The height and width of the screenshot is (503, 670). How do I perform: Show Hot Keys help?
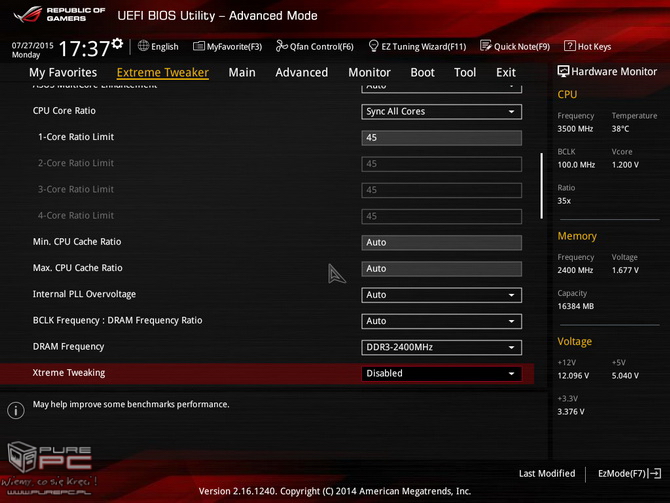tap(588, 46)
